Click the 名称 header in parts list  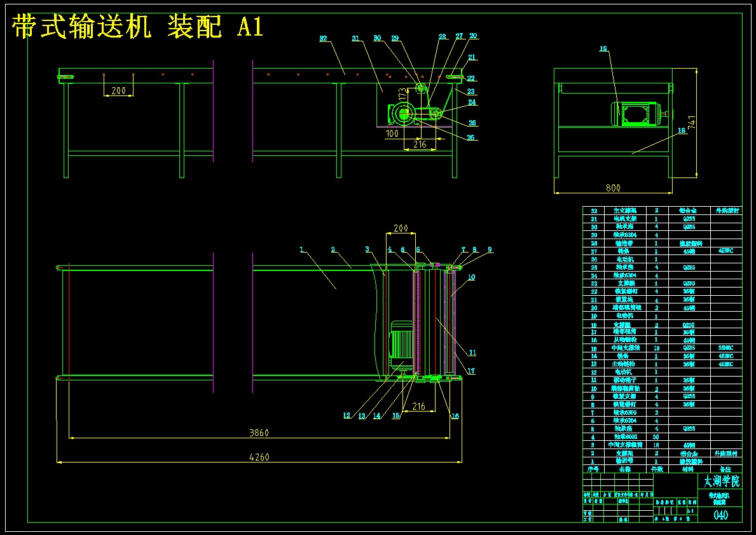pyautogui.click(x=625, y=469)
